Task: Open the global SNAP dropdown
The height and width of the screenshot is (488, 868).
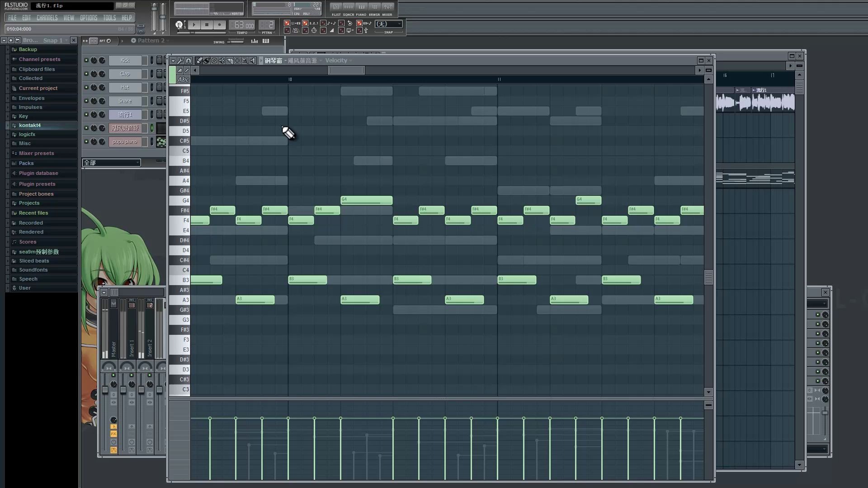Action: click(388, 24)
